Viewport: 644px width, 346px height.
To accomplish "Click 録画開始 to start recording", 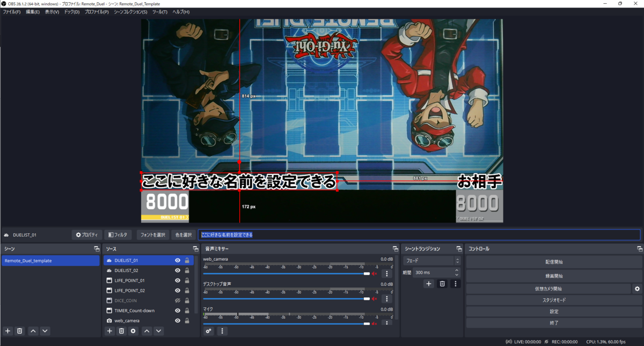I will tap(554, 276).
